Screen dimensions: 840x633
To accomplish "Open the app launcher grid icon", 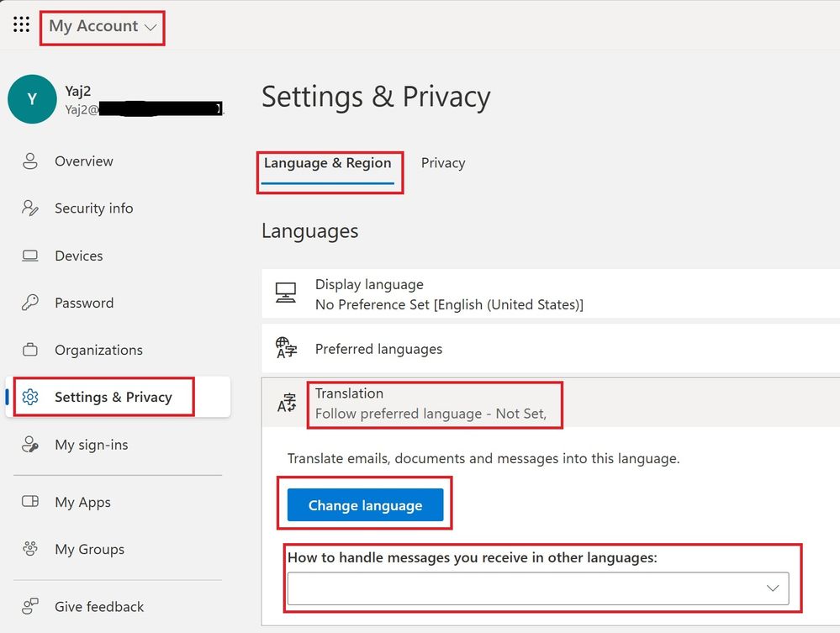I will click(x=21, y=24).
